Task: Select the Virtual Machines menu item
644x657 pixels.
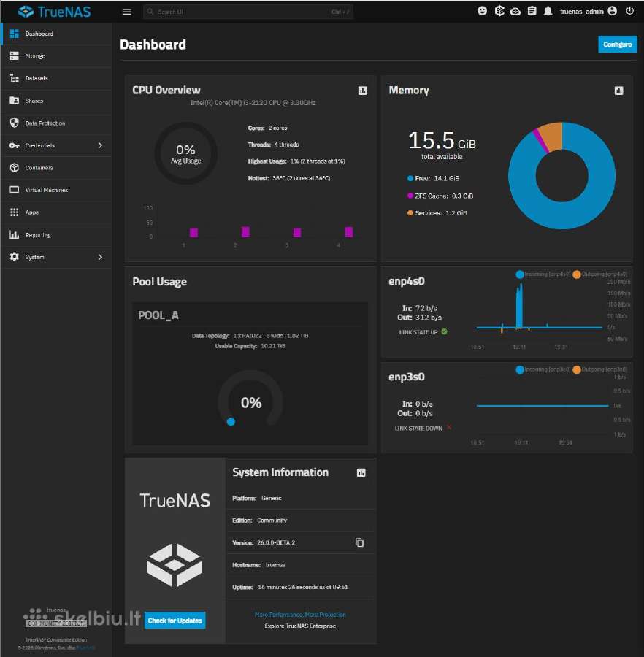Action: [x=56, y=190]
